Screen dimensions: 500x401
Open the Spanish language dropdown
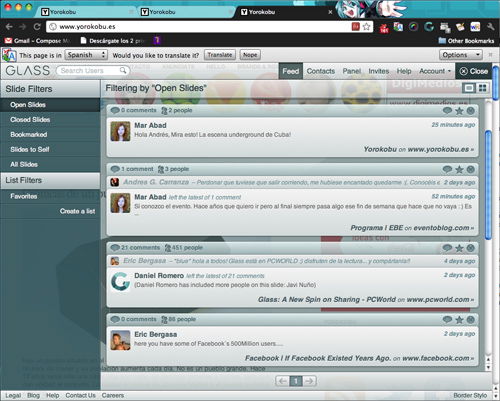pyautogui.click(x=86, y=55)
